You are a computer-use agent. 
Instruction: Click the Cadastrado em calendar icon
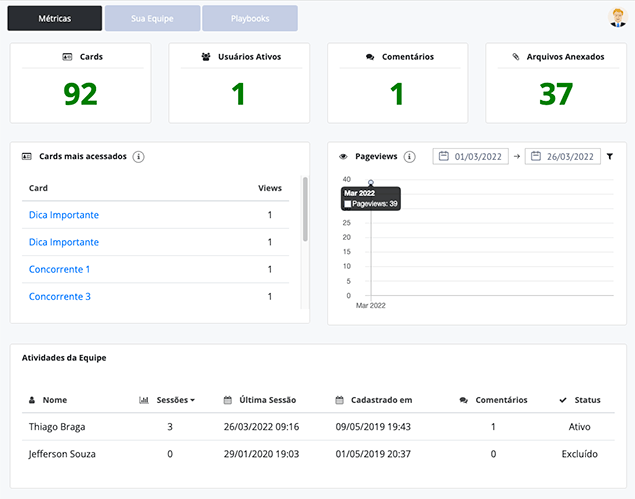(x=339, y=400)
